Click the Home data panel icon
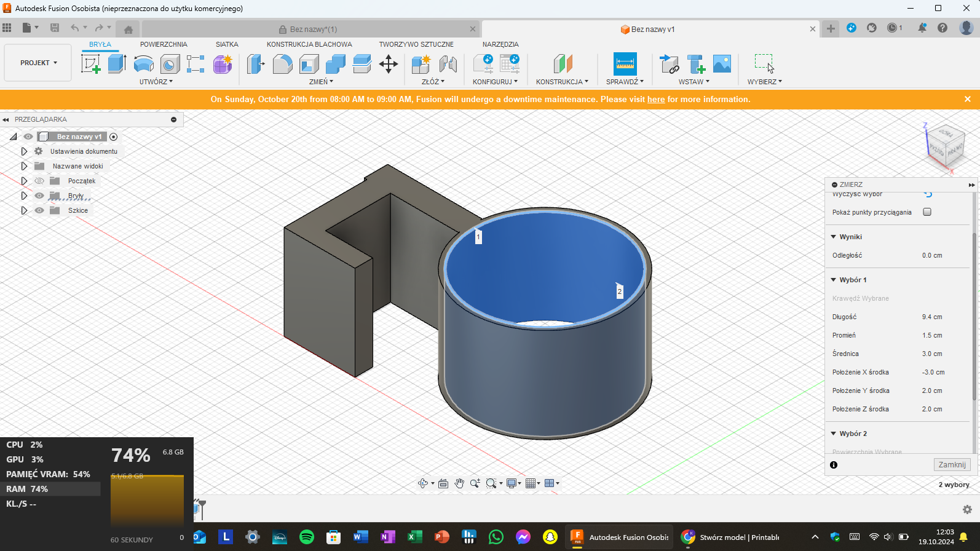This screenshot has height=551, width=980. pyautogui.click(x=128, y=29)
